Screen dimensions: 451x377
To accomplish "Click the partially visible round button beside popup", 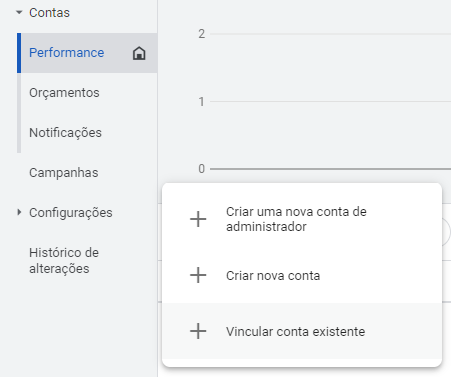I will [447, 231].
